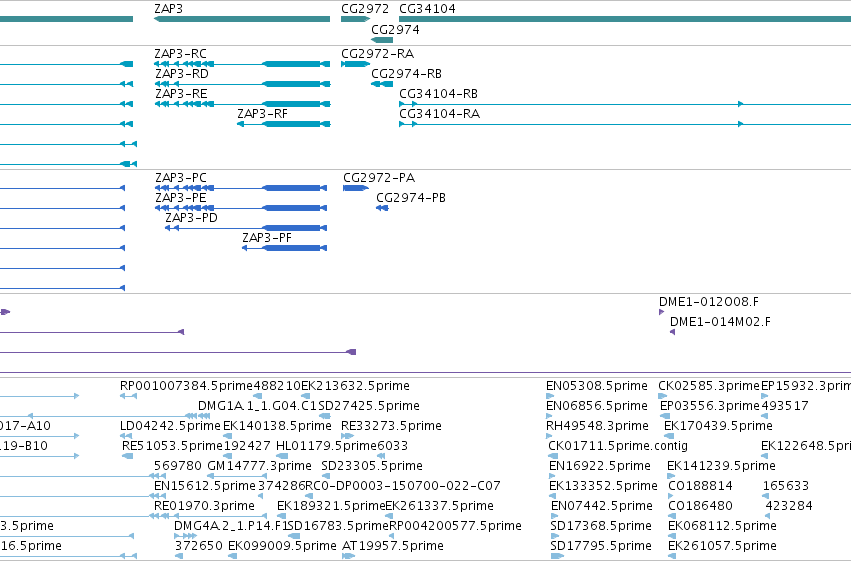Click EST EK068112.5prime
Image resolution: width=851 pixels, height=561 pixels.
click(x=722, y=527)
